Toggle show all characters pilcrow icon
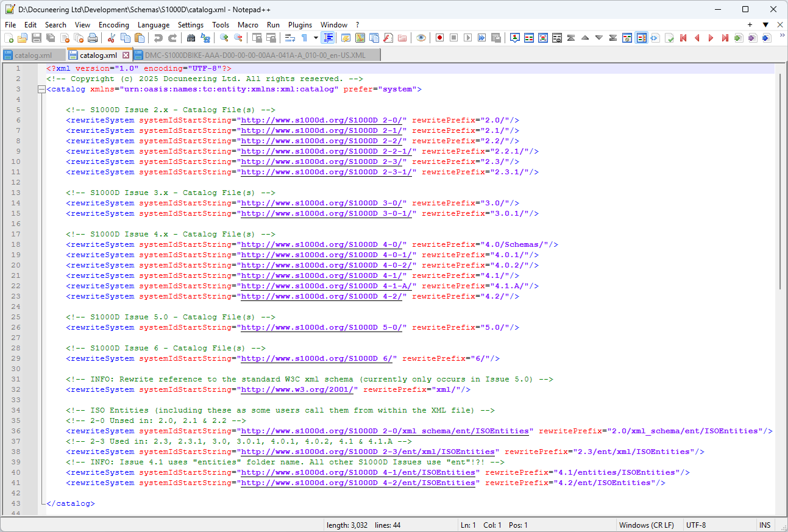 (304, 38)
